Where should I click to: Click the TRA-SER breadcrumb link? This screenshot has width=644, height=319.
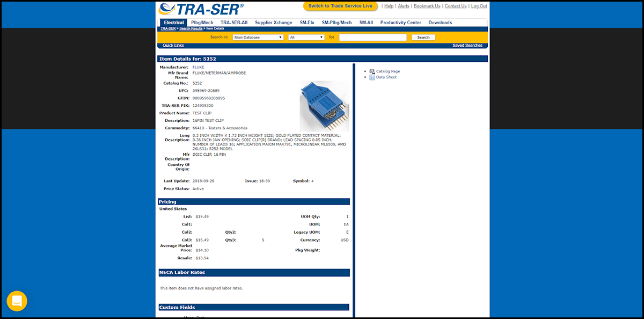pyautogui.click(x=168, y=28)
